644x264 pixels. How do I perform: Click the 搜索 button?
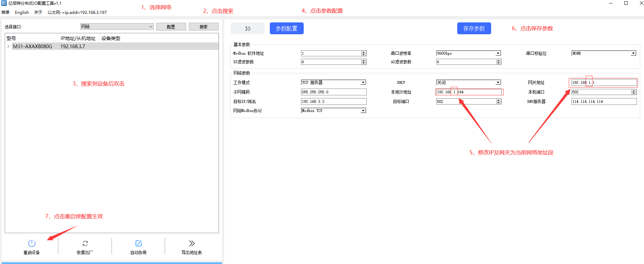(203, 27)
